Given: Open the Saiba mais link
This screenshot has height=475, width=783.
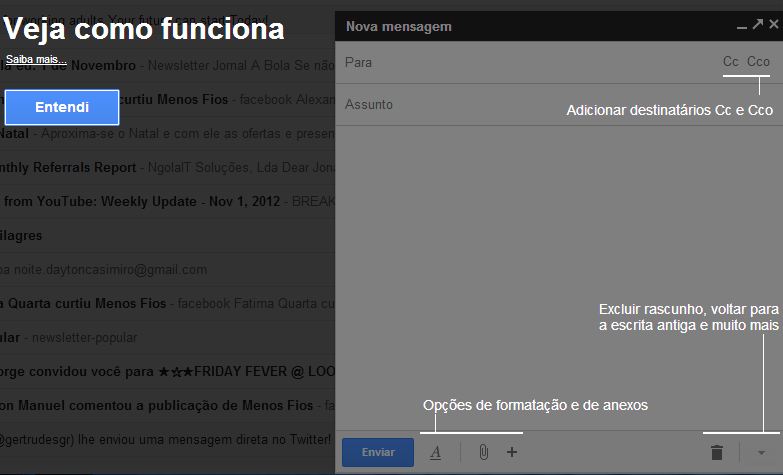Looking at the screenshot, I should click(x=36, y=60).
